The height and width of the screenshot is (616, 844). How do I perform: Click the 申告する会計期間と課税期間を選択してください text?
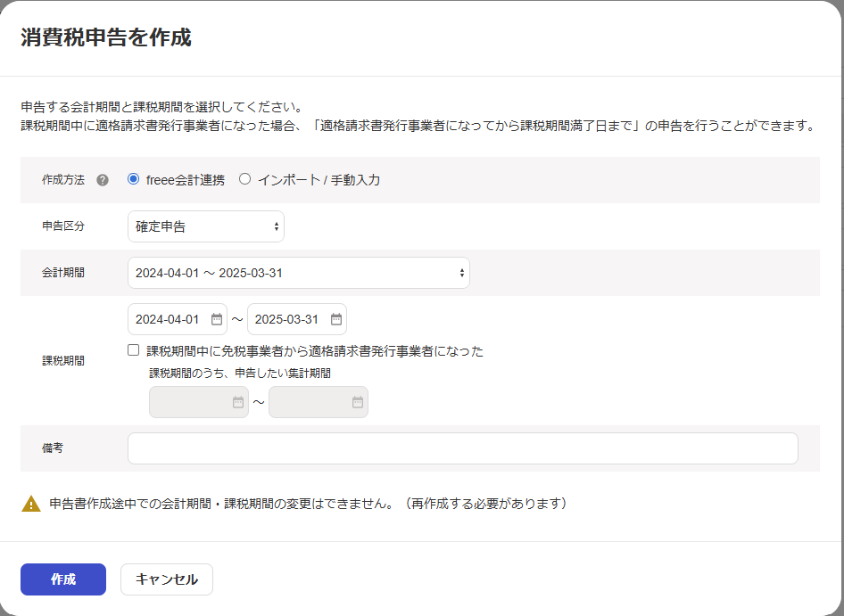click(x=161, y=107)
